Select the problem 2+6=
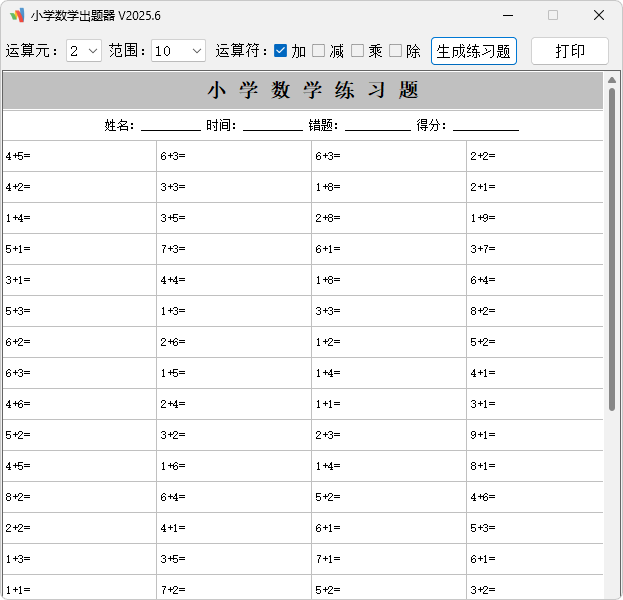 click(x=173, y=342)
